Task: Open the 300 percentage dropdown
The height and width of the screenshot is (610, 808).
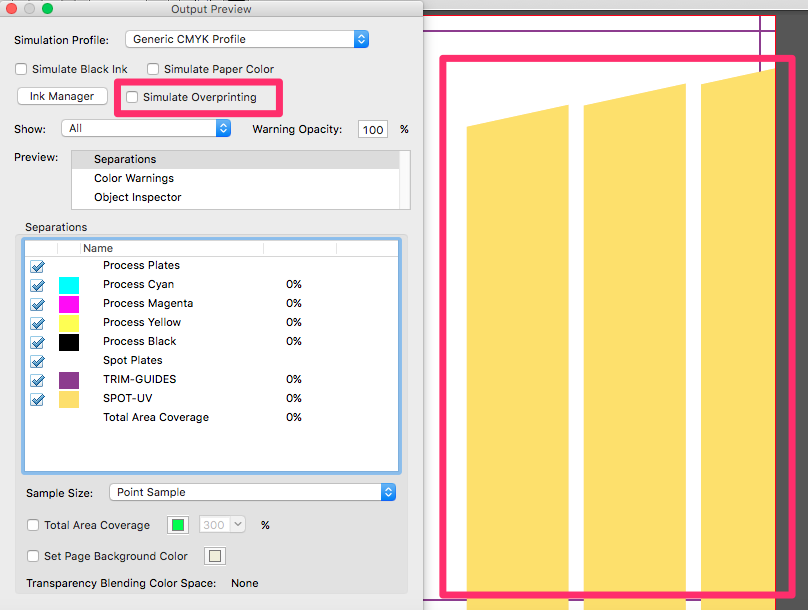Action: coord(222,524)
